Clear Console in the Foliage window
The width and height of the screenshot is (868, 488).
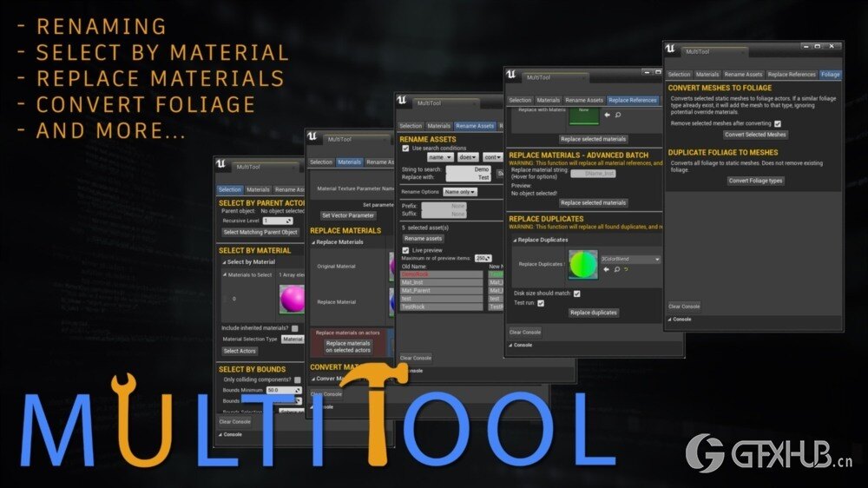pos(684,307)
